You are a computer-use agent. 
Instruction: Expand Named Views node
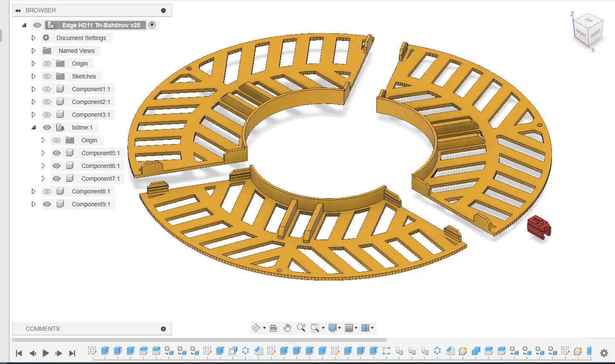point(34,51)
